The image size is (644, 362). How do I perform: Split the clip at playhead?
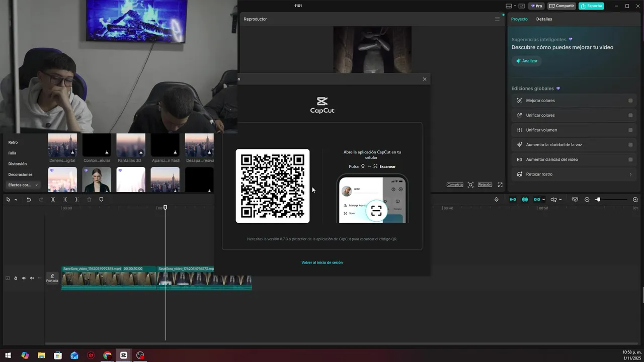pyautogui.click(x=53, y=200)
